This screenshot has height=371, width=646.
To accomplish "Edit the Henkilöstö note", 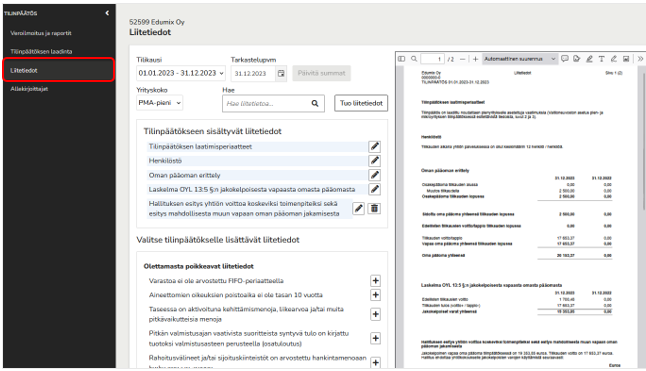I will 374,161.
